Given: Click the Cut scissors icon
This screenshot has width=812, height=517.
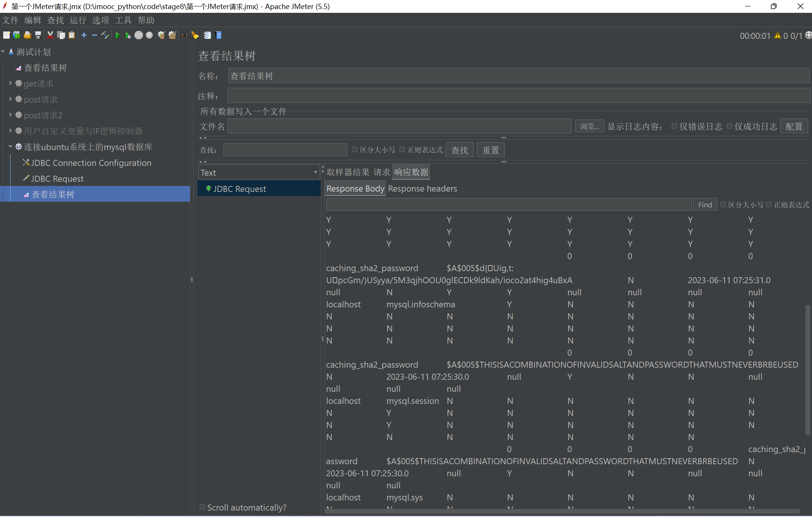Looking at the screenshot, I should point(50,35).
